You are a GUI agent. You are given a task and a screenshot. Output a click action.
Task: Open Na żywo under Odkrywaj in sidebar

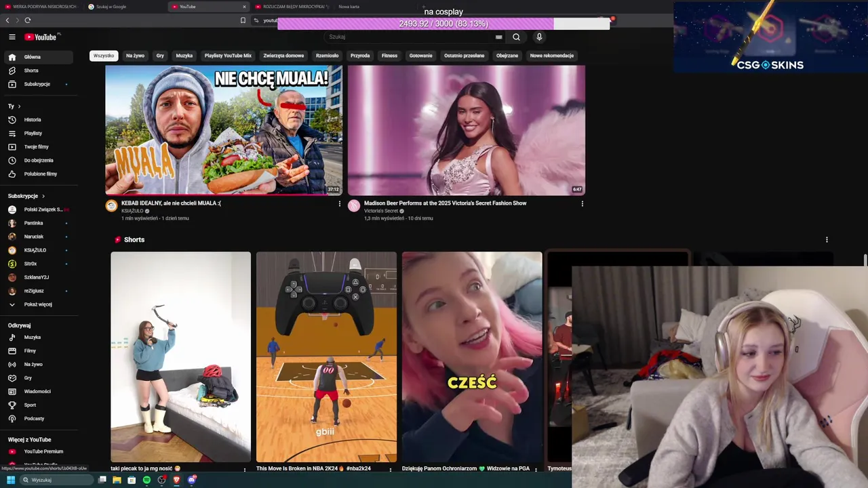38,365
